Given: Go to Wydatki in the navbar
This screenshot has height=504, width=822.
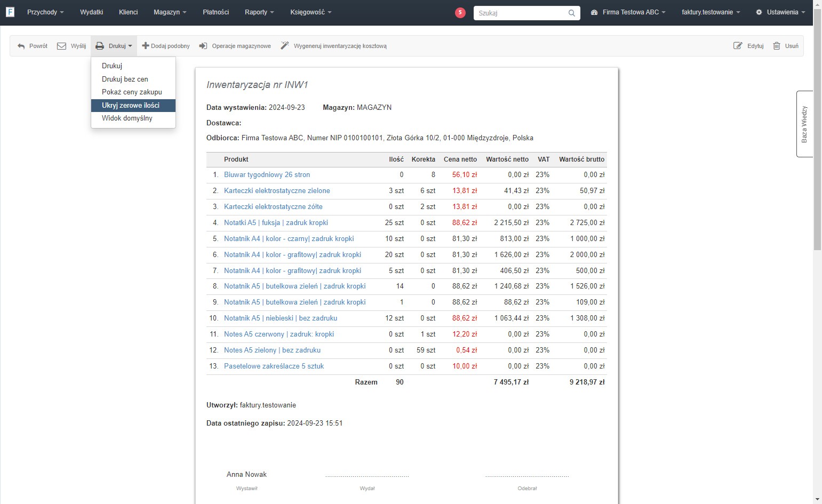Looking at the screenshot, I should (x=92, y=12).
